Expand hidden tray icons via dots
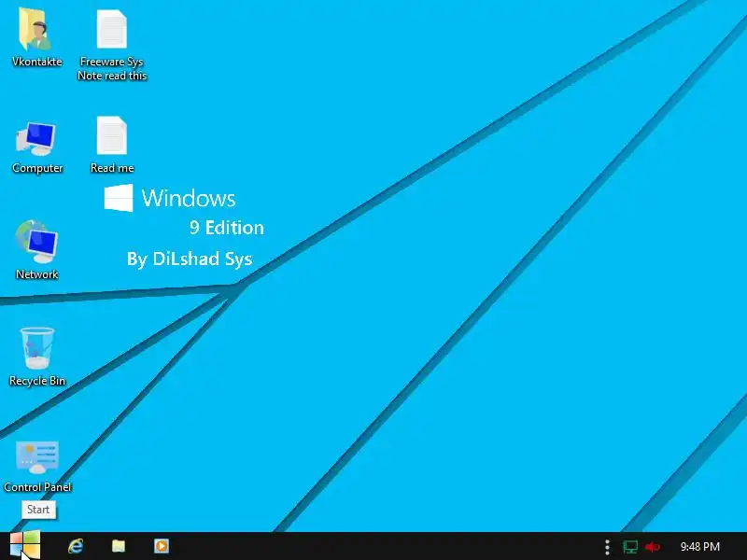The image size is (747, 560). click(607, 547)
